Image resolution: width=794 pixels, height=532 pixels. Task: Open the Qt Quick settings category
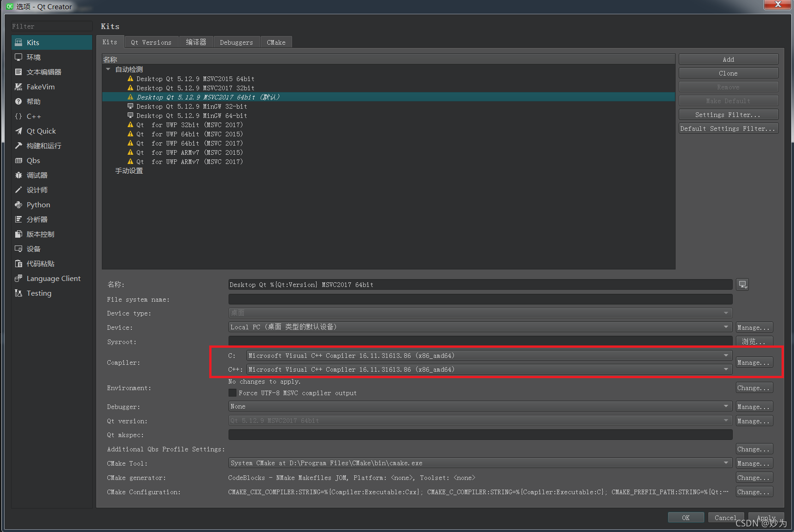[x=52, y=131]
